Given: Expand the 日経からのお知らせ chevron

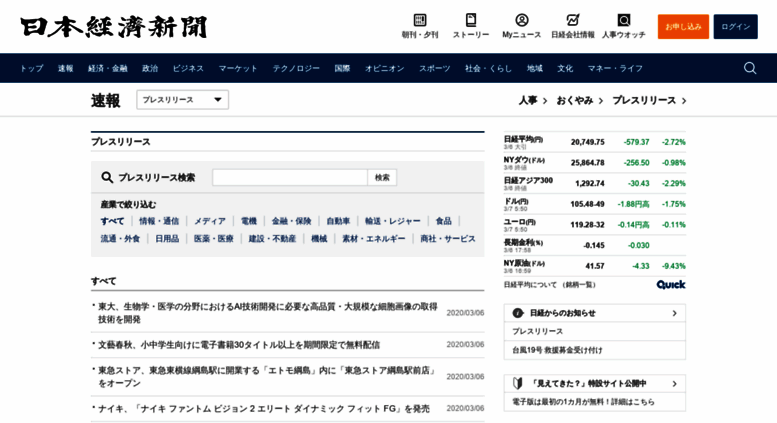Looking at the screenshot, I should (x=674, y=313).
